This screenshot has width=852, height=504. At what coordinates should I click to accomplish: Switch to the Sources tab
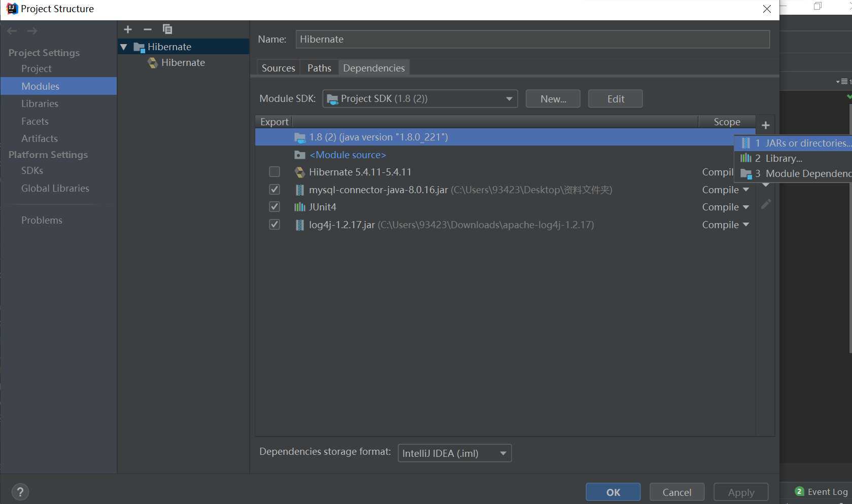tap(278, 68)
